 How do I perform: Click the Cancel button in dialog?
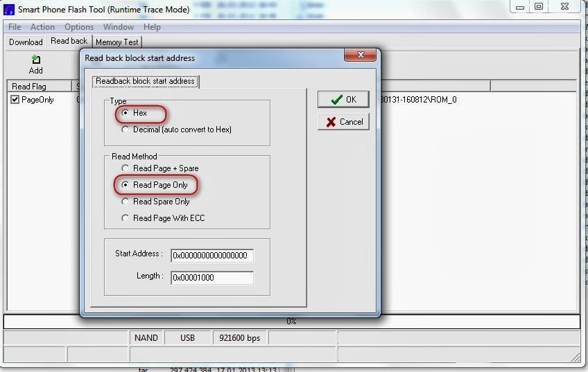[343, 122]
